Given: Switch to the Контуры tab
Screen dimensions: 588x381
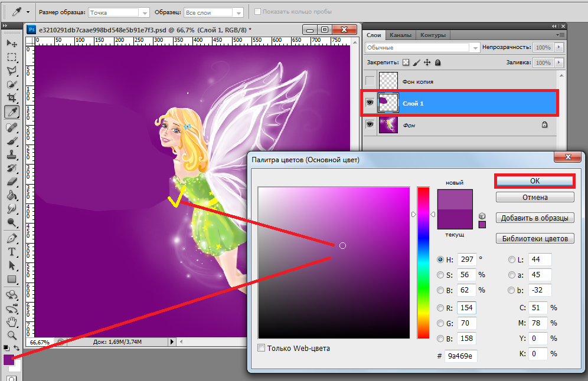Looking at the screenshot, I should click(x=433, y=35).
